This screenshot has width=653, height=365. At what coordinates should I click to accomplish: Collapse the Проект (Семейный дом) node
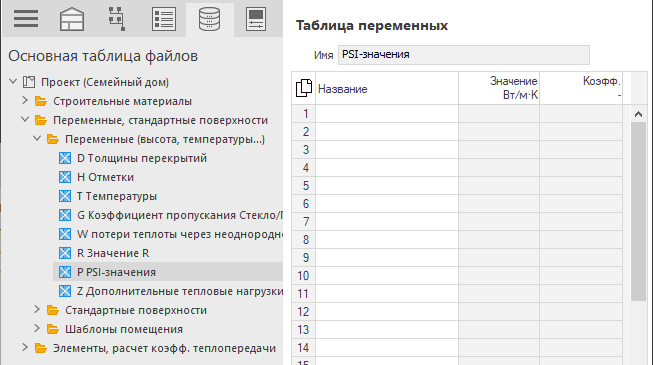click(x=13, y=81)
